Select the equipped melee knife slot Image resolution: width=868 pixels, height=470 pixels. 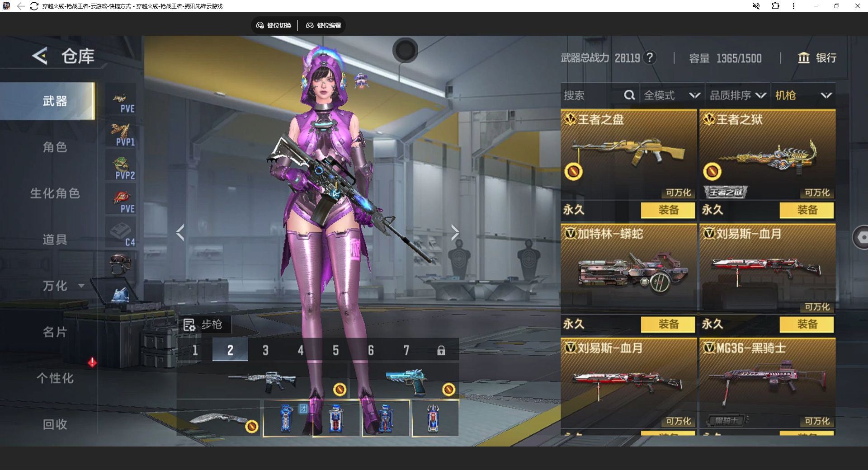[x=219, y=418]
